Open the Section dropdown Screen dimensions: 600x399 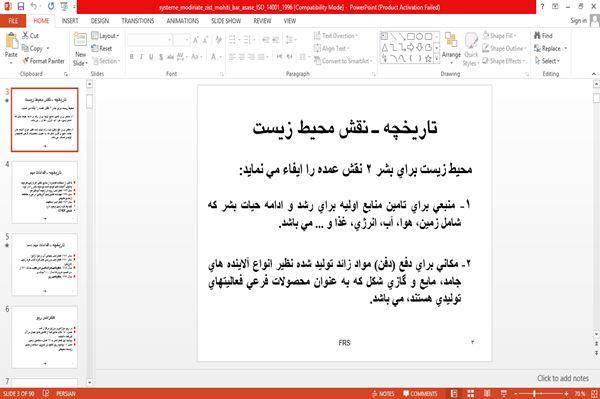(106, 61)
